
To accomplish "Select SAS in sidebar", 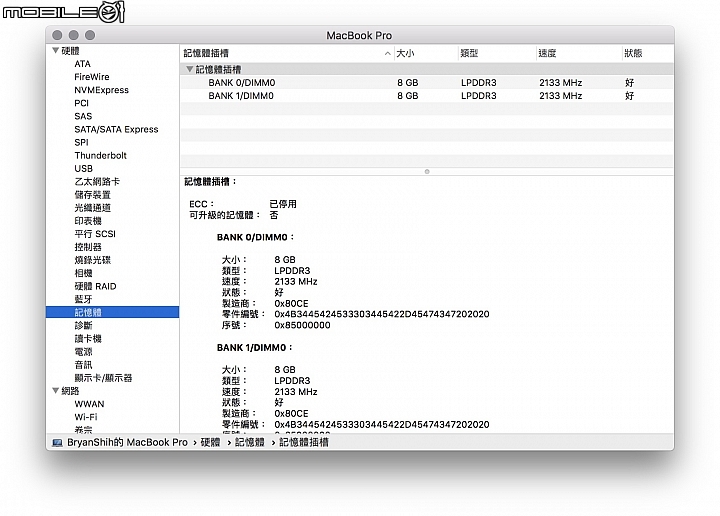I will click(x=83, y=116).
